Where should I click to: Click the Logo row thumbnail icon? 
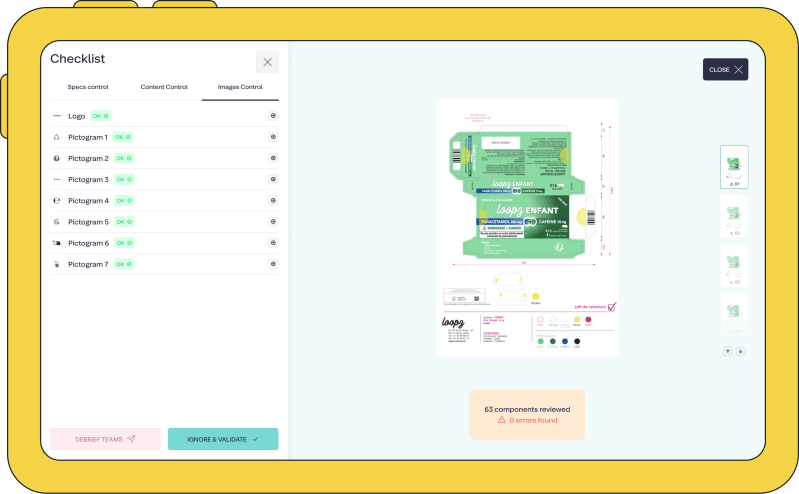[57, 116]
